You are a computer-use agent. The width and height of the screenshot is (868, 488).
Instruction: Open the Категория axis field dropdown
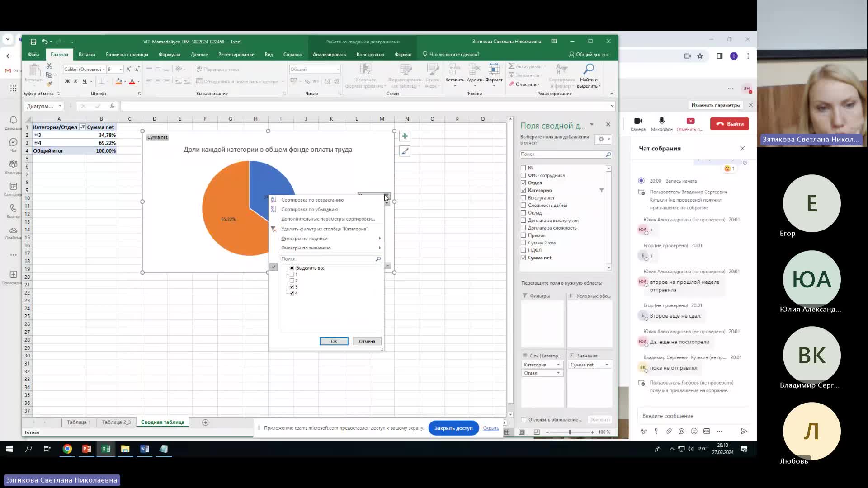pyautogui.click(x=558, y=365)
